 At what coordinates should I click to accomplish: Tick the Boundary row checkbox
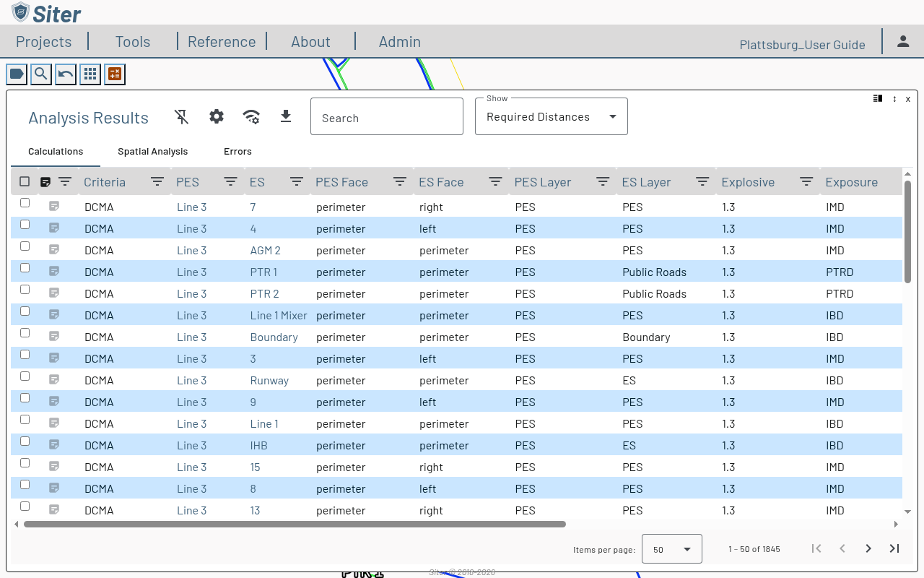coord(25,333)
